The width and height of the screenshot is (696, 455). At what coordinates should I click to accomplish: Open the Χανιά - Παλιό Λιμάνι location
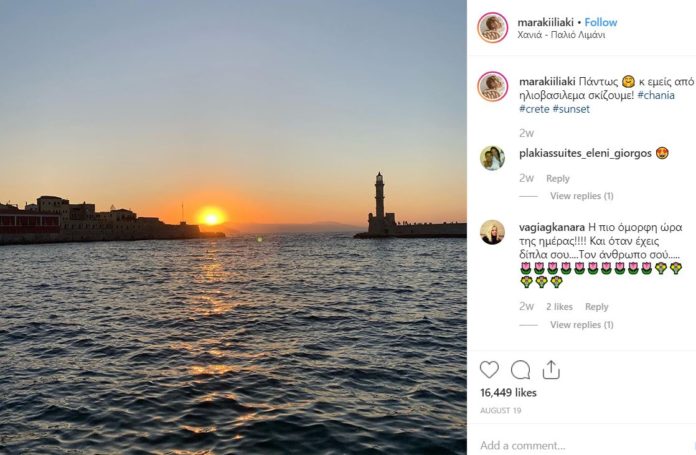[561, 35]
